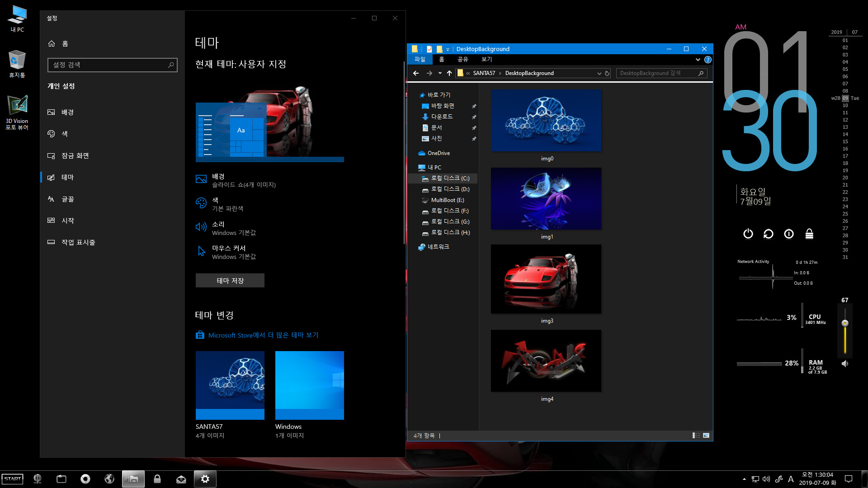
Task: Click SANTA57 in address breadcrumb
Action: 484,73
